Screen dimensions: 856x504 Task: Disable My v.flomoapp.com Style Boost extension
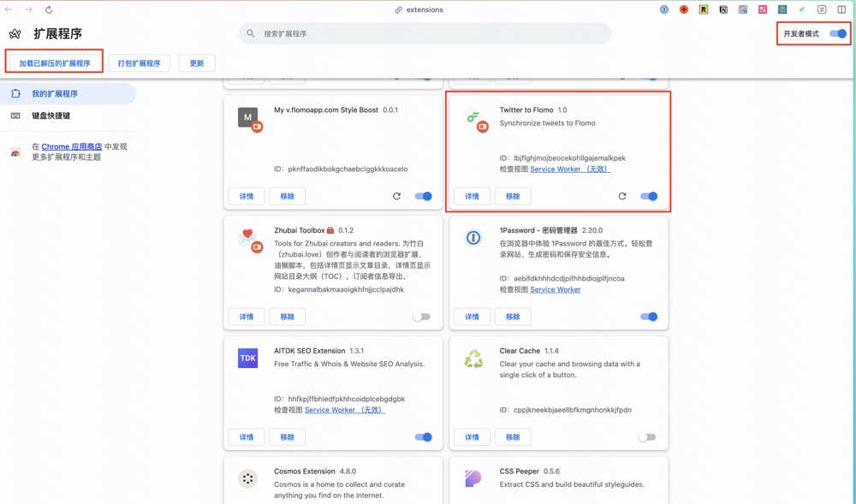[x=423, y=196]
